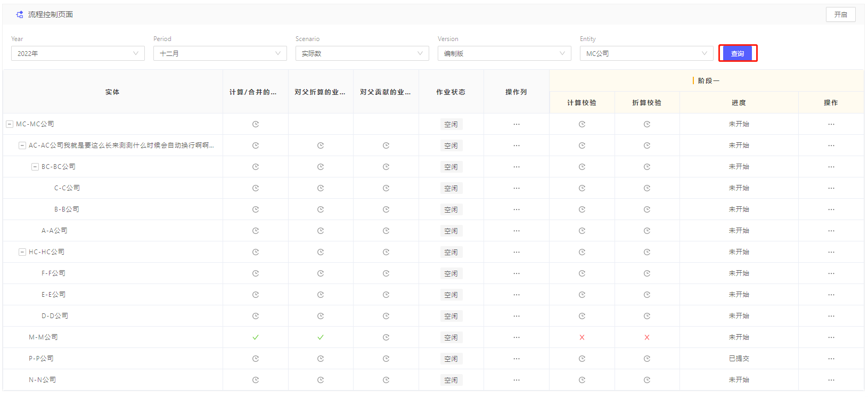Click 计算校验 pending status icon for BC-BC公司
Screen dimensions: 868x397
coord(582,167)
